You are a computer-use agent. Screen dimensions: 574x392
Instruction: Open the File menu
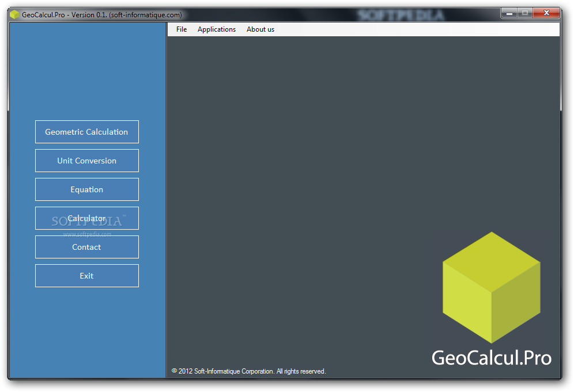point(182,29)
